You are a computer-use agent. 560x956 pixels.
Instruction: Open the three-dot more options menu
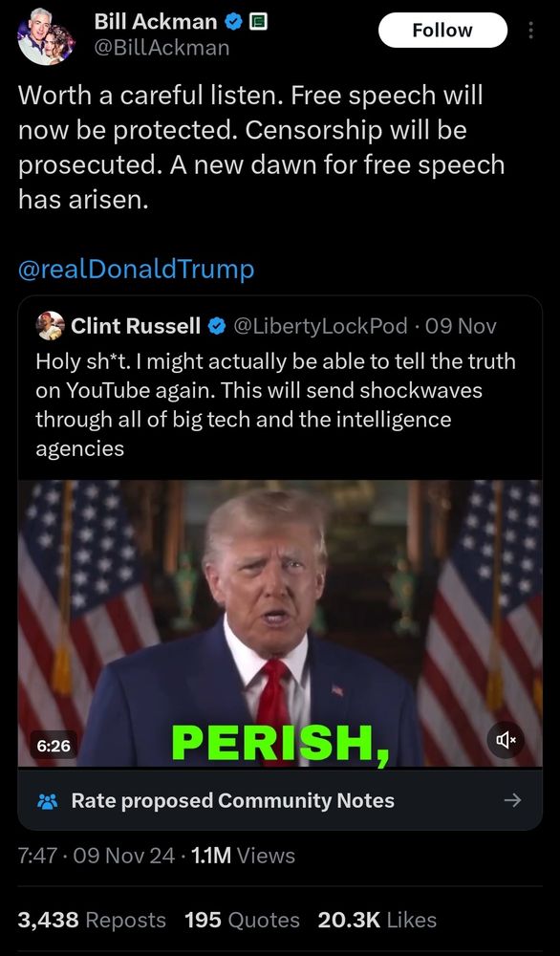530,30
